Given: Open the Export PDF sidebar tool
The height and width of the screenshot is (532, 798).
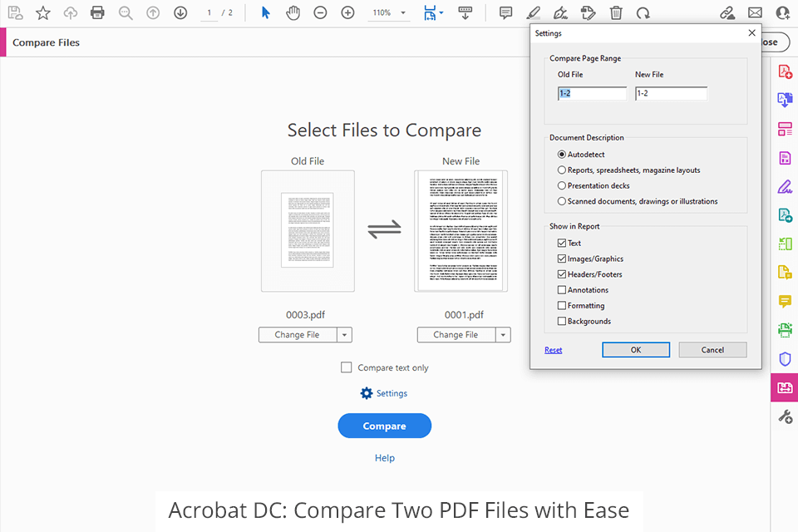Looking at the screenshot, I should (x=785, y=100).
